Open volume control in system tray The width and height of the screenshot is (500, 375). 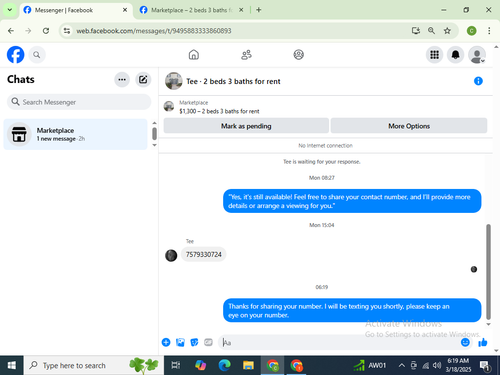point(437,366)
